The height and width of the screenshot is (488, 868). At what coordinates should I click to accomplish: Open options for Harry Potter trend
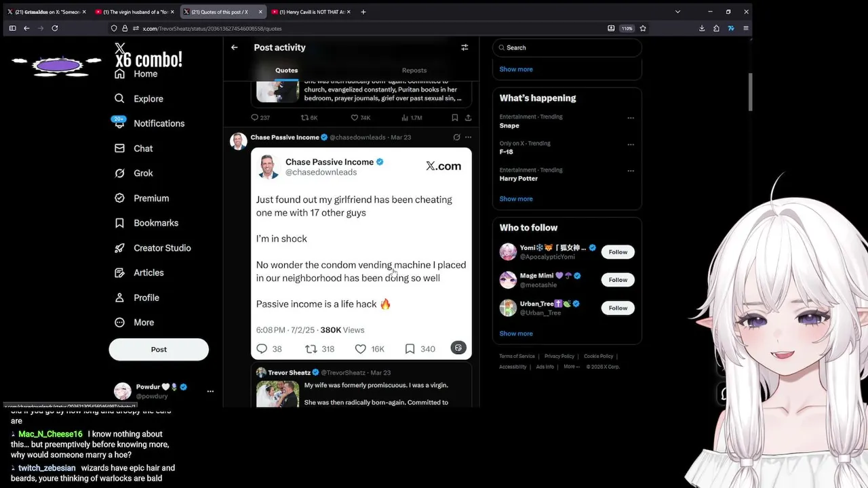[x=631, y=171]
